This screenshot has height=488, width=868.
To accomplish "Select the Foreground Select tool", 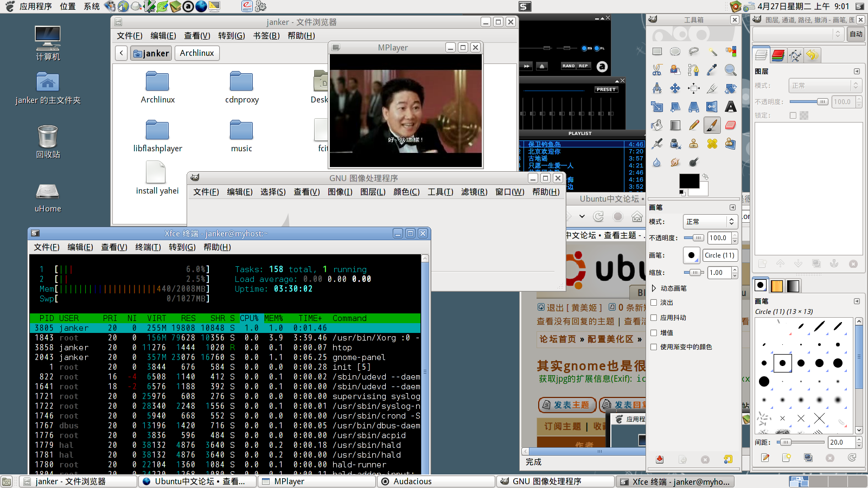I will click(675, 70).
